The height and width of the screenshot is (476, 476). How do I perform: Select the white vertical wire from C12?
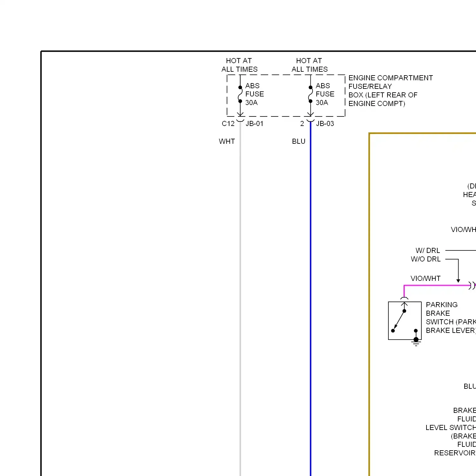[x=240, y=298]
